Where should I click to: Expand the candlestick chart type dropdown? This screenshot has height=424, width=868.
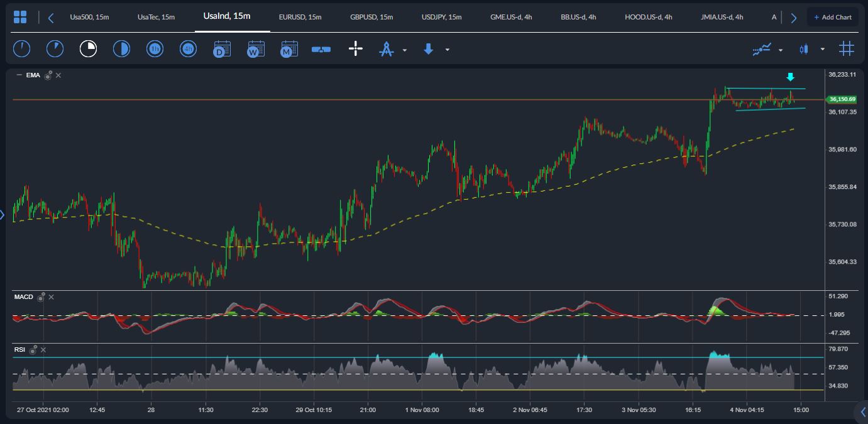coord(822,50)
